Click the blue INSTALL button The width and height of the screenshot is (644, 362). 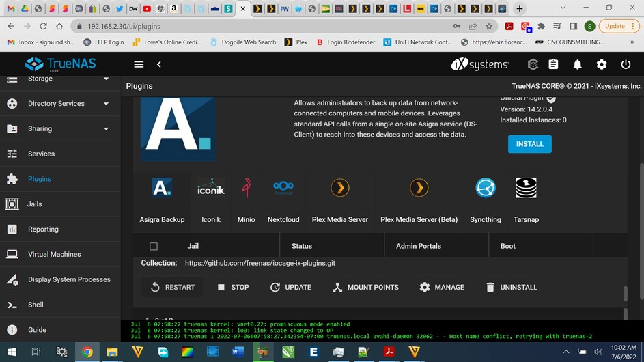[x=529, y=144]
